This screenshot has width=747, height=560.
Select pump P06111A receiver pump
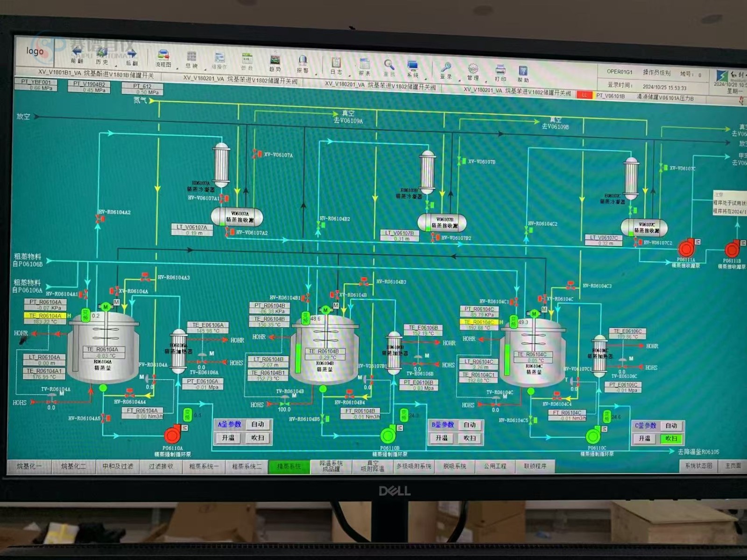[686, 248]
